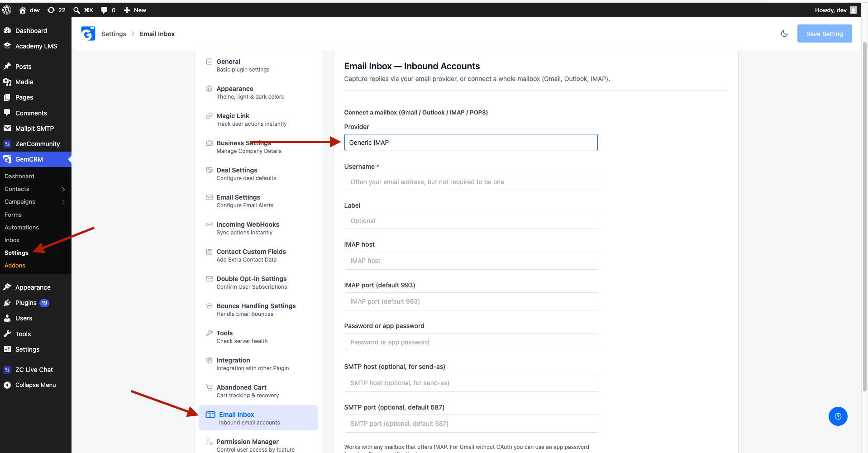Image resolution: width=868 pixels, height=453 pixels.
Task: Open Addons in GemCRM submenu
Action: click(15, 266)
